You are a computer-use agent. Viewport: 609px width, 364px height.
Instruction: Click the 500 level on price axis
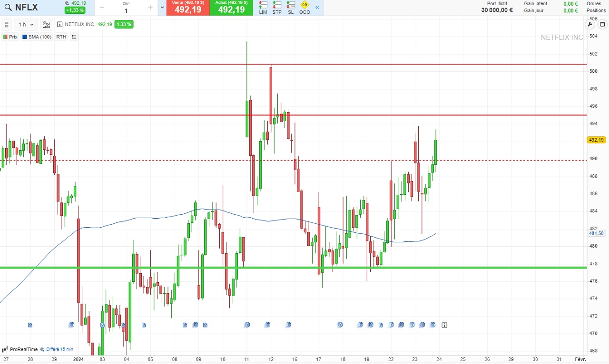click(x=593, y=71)
